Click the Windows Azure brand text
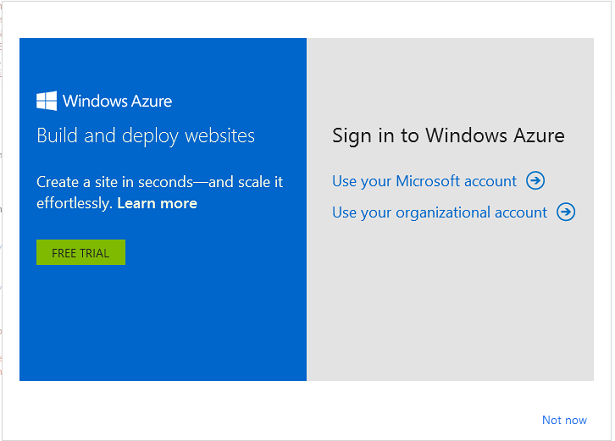 click(x=117, y=101)
